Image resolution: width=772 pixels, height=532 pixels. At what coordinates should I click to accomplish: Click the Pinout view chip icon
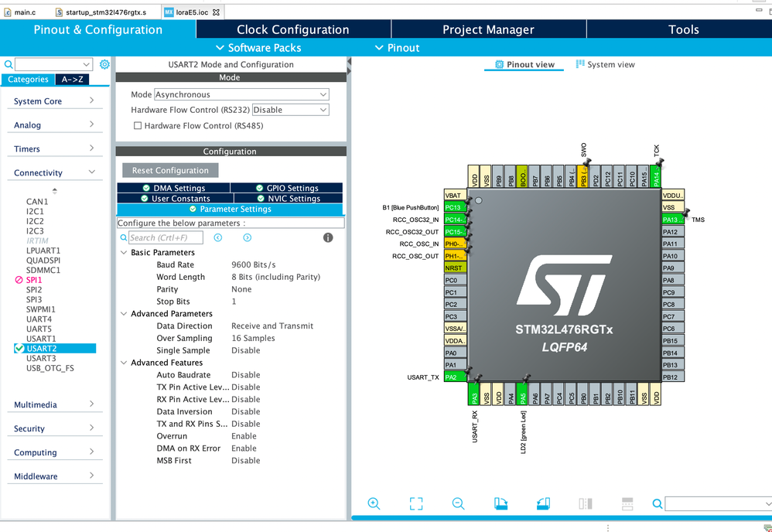click(x=499, y=64)
